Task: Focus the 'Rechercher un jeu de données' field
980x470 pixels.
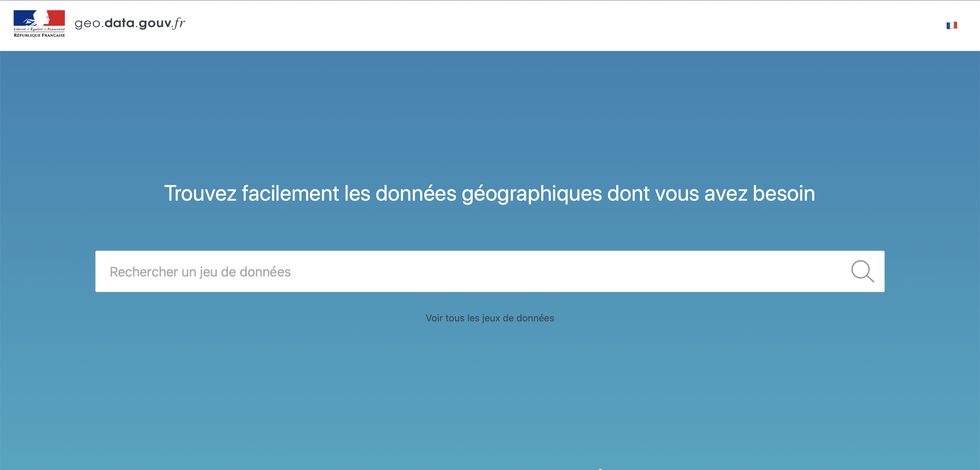Action: click(x=200, y=272)
